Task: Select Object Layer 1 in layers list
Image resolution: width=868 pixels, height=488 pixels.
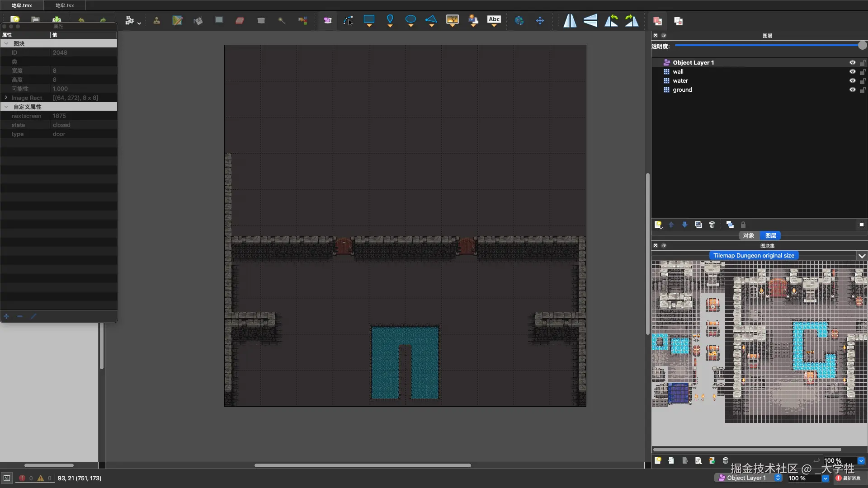Action: click(x=693, y=63)
